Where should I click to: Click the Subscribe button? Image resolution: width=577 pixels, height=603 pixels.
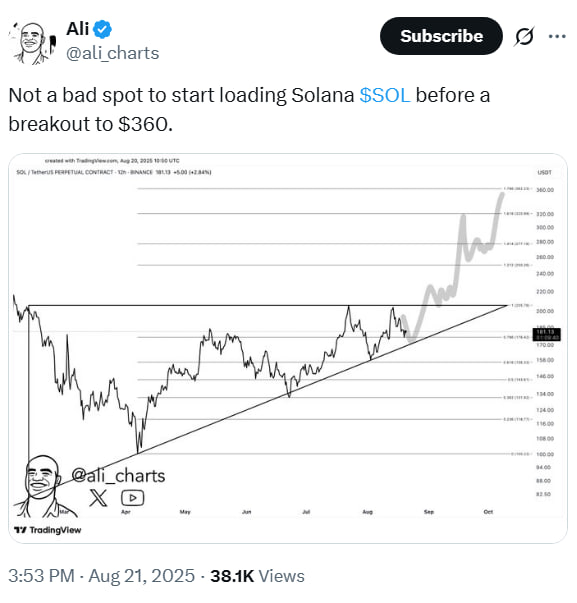coord(441,36)
